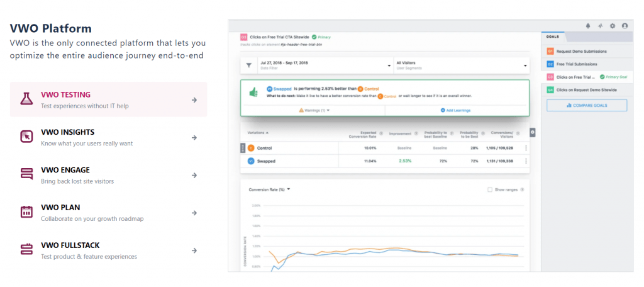Image resolution: width=644 pixels, height=287 pixels.
Task: Click the orange Control variation badge in table
Action: [250, 148]
